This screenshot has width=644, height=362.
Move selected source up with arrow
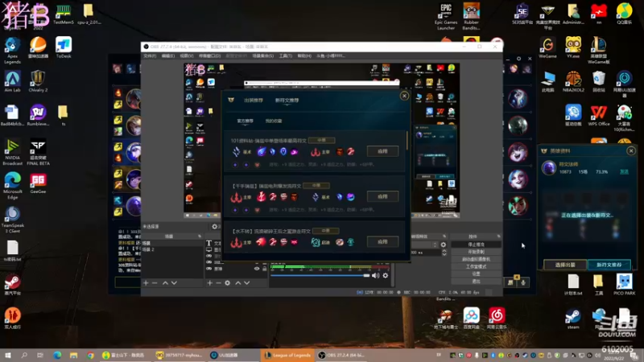click(237, 283)
